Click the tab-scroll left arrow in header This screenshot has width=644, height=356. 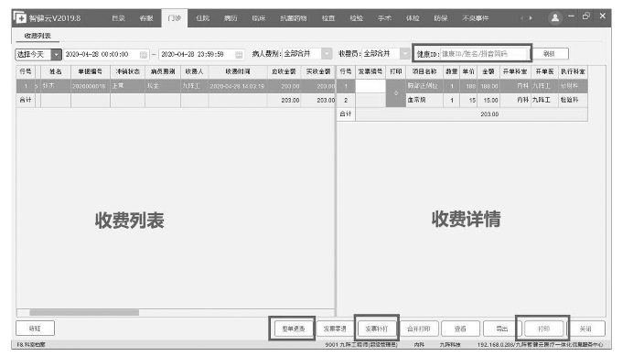coord(521,18)
